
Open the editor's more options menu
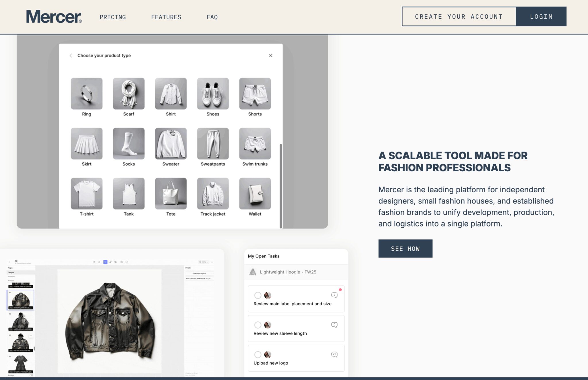212,262
